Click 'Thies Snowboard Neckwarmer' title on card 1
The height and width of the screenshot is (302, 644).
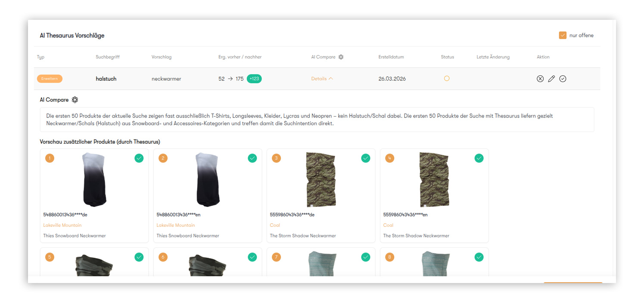(75, 236)
